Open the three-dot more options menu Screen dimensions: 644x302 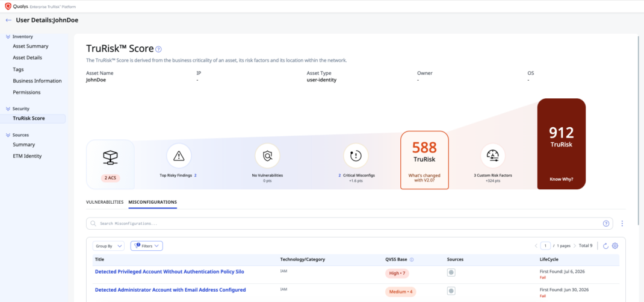[622, 224]
